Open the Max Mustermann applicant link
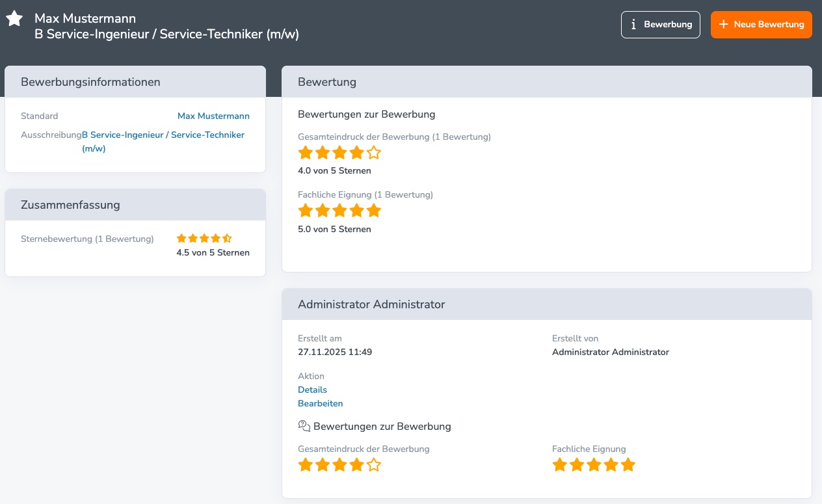The height and width of the screenshot is (504, 822). pos(213,116)
